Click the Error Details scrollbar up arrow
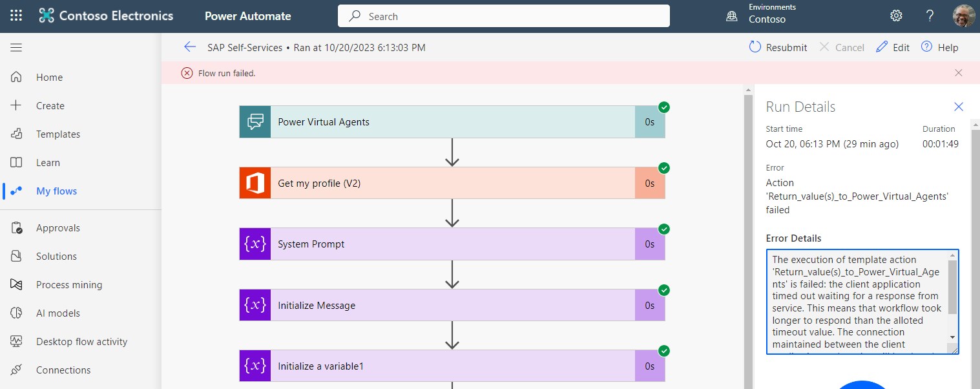 pyautogui.click(x=952, y=257)
